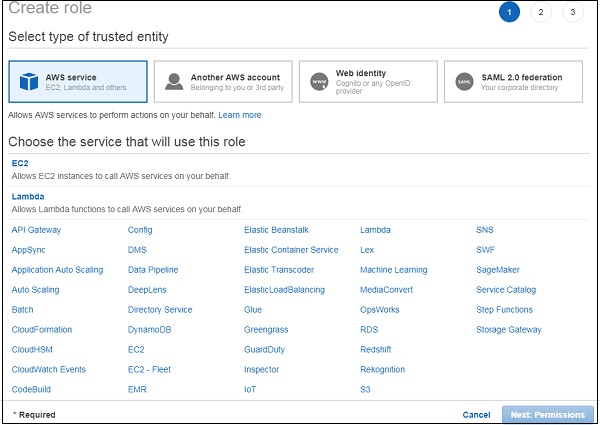The height and width of the screenshot is (425, 600).
Task: Go to step 2 circle indicator
Action: point(540,12)
